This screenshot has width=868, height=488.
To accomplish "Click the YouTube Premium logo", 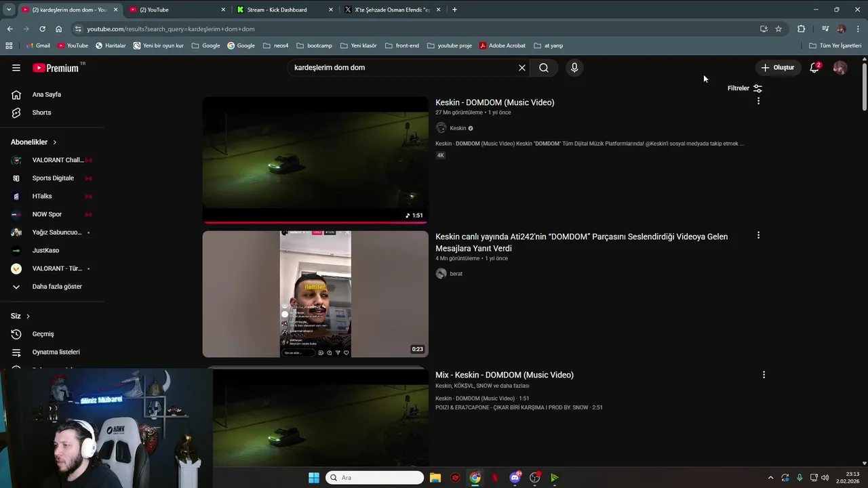I will click(x=57, y=68).
